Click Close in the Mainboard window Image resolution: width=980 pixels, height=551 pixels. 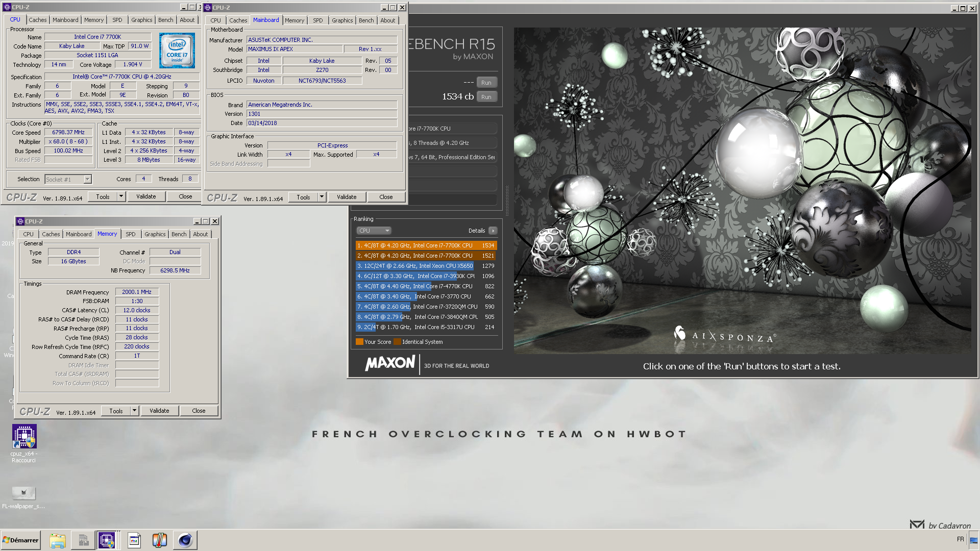tap(386, 197)
